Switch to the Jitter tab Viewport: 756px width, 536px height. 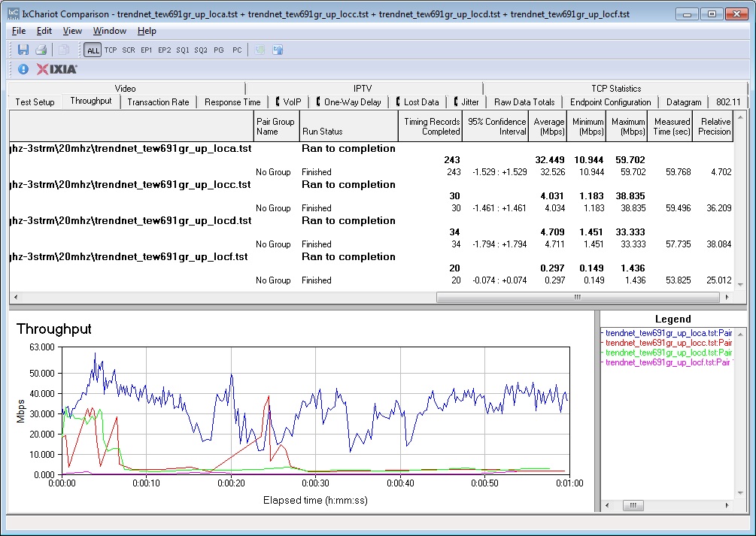(466, 102)
